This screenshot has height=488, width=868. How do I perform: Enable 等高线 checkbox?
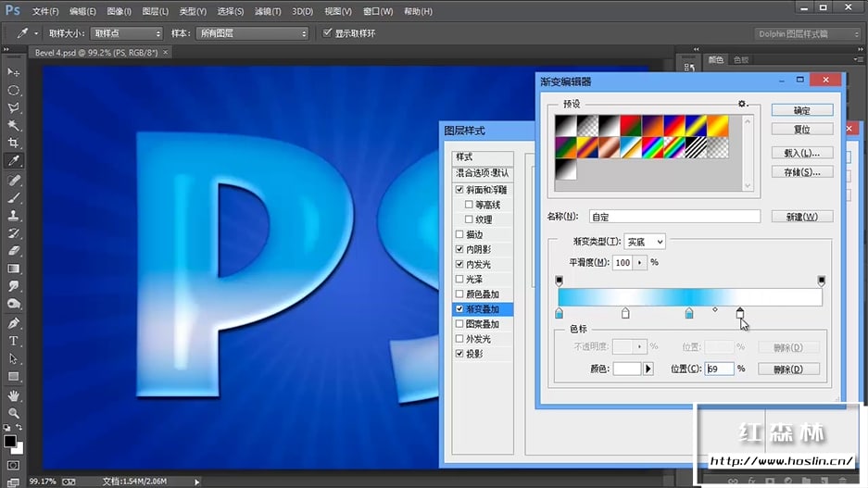tap(469, 204)
